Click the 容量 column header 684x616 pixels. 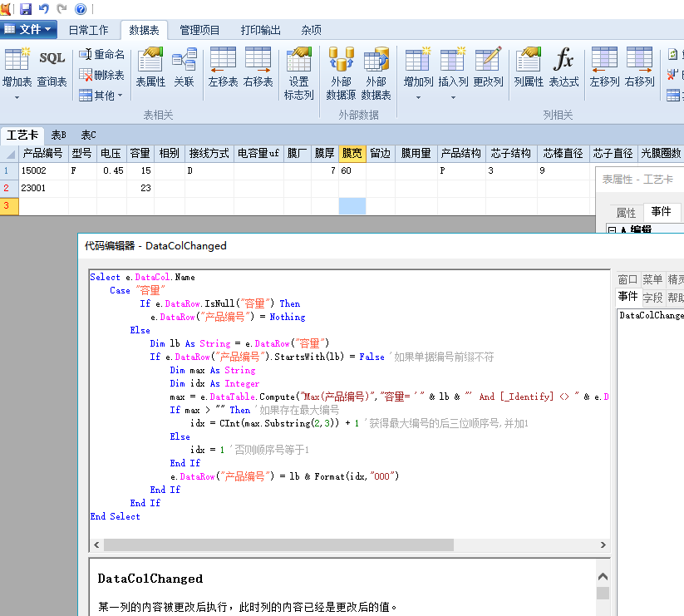click(140, 154)
